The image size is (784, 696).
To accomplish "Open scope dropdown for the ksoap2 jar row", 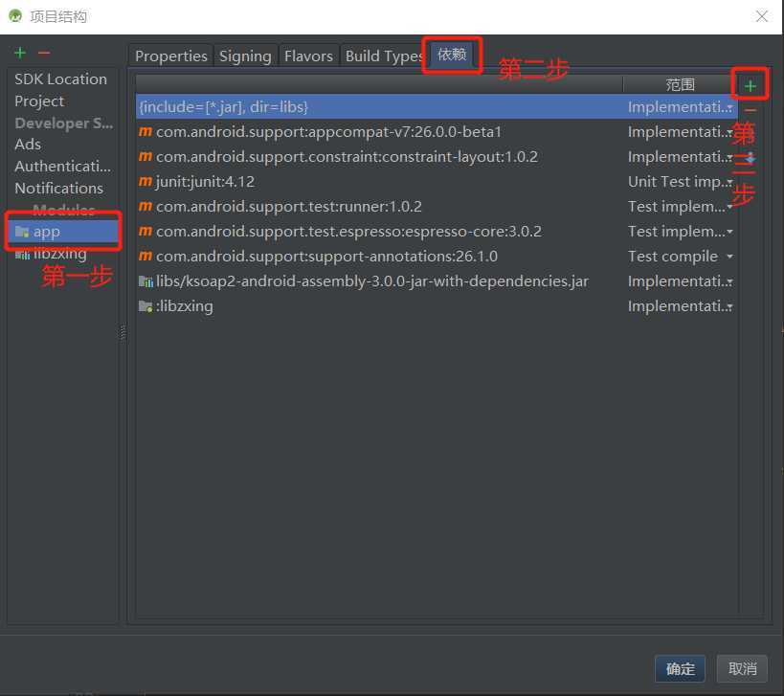I will click(729, 281).
